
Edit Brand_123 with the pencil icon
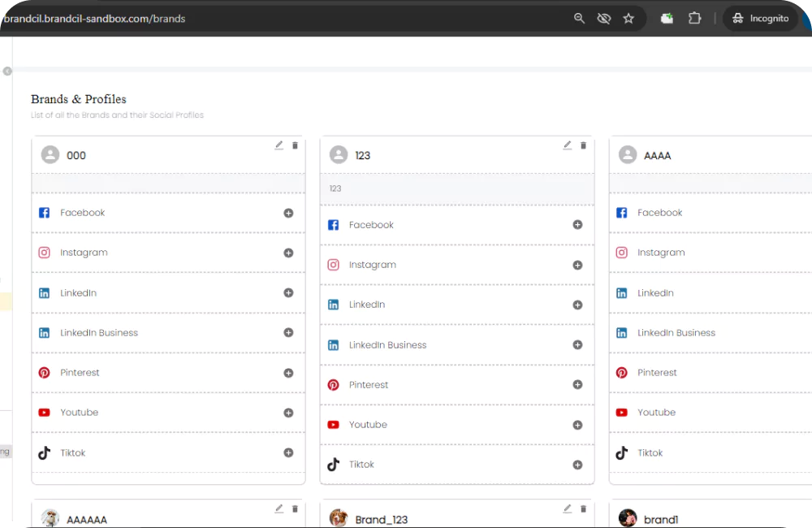click(568, 509)
